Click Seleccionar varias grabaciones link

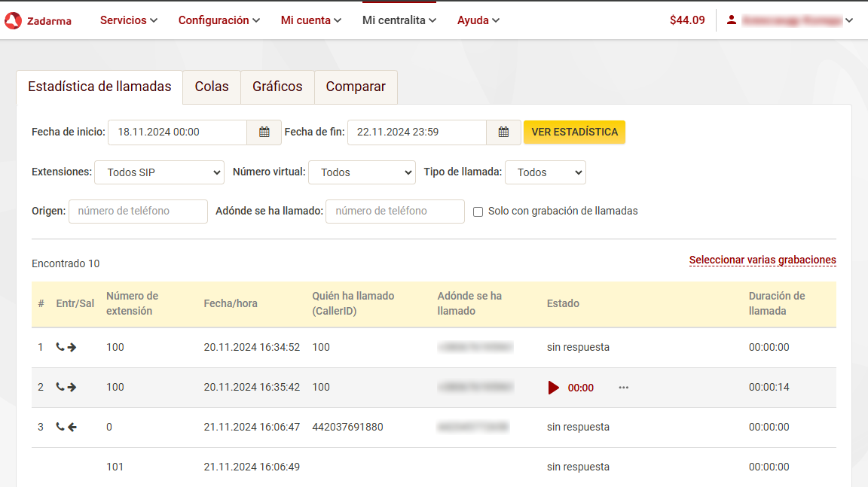point(763,260)
